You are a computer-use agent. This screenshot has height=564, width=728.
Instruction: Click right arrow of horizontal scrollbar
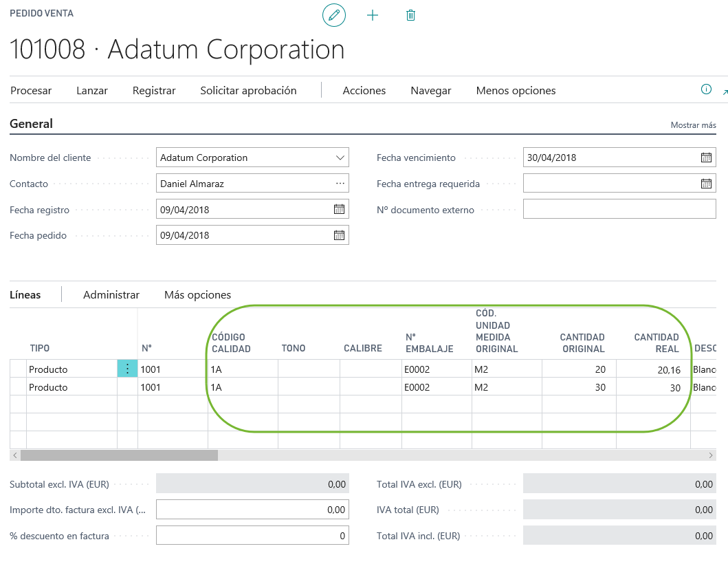710,455
